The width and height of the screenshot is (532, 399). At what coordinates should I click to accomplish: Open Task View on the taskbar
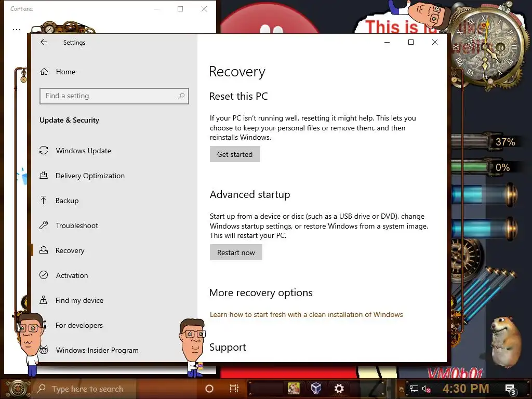click(234, 389)
